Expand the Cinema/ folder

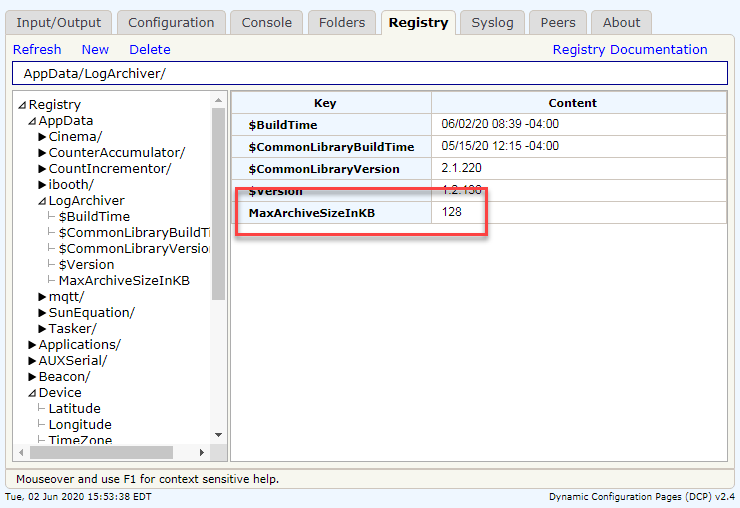coord(42,137)
